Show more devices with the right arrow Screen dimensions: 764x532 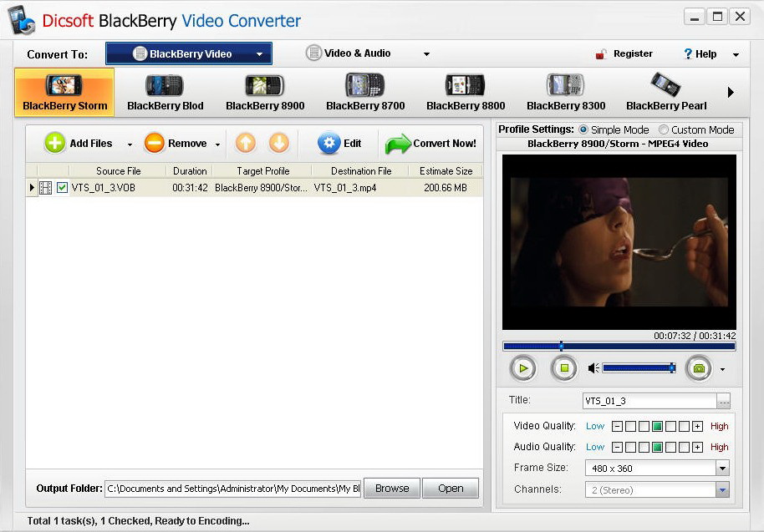pos(731,92)
